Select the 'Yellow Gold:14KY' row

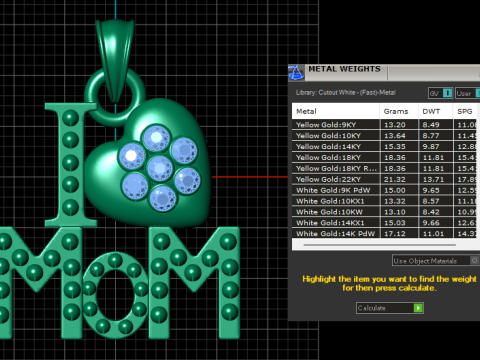click(385, 147)
